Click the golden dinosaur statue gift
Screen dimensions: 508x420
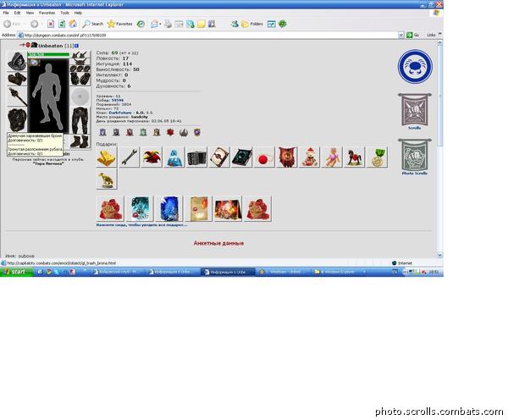[x=107, y=180]
